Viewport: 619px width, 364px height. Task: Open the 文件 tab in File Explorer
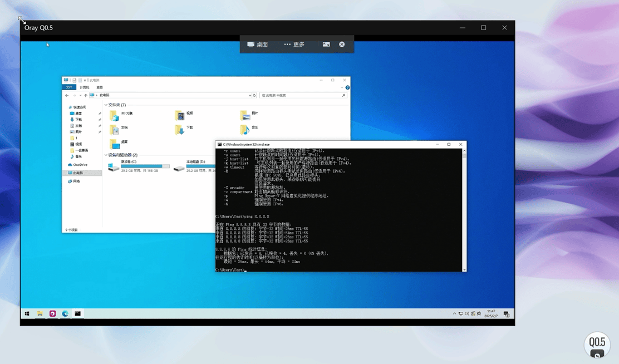click(x=69, y=87)
